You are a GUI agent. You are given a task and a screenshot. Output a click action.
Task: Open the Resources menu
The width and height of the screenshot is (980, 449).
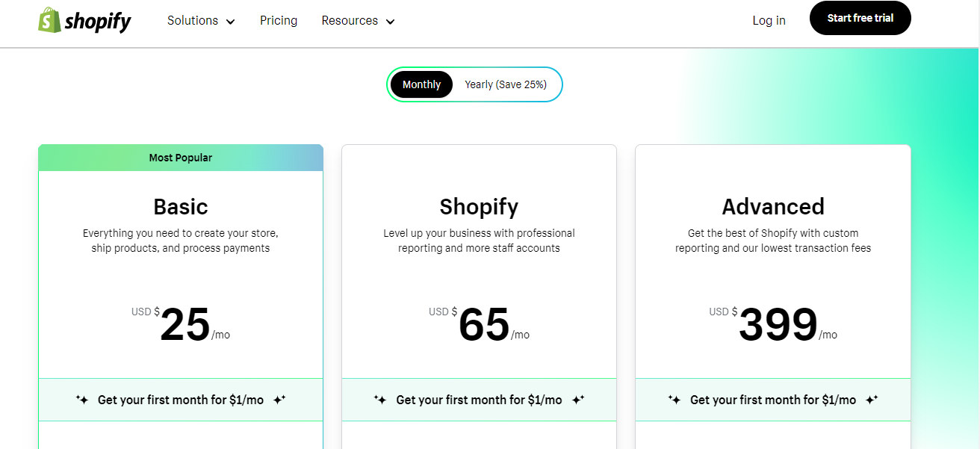359,21
